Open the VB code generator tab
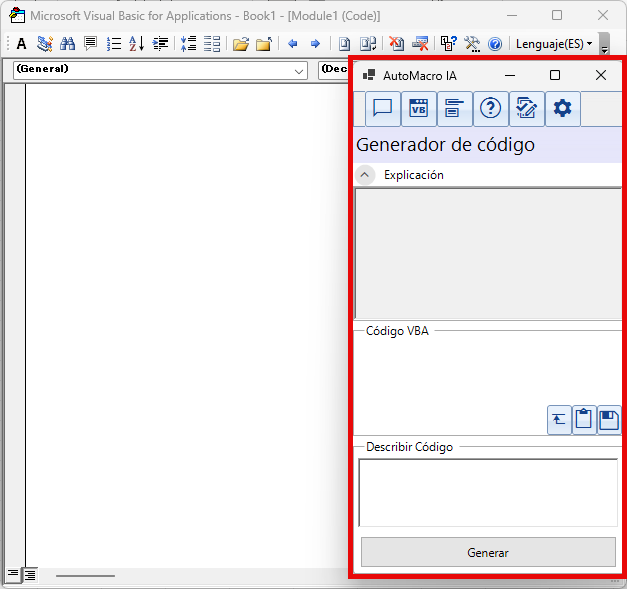 [419, 109]
